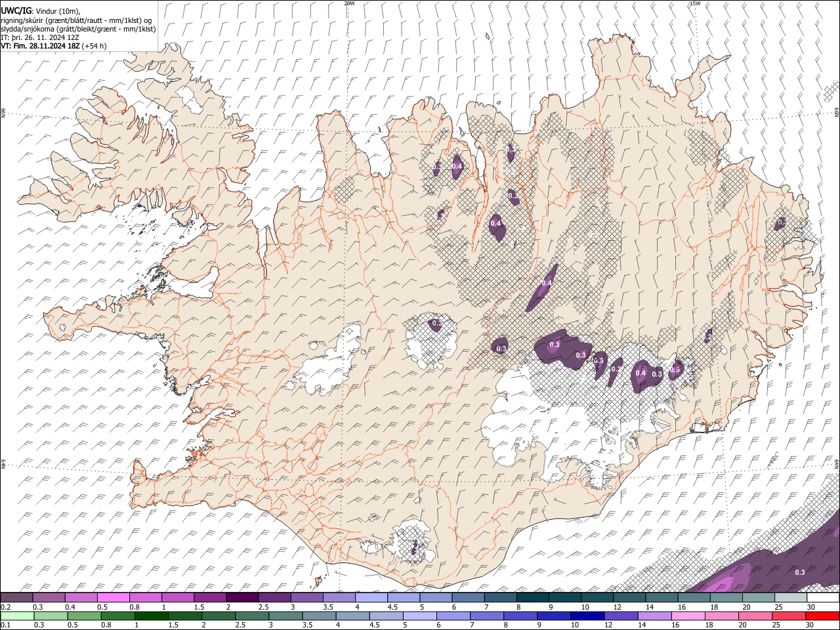Pick the white above-30 snow legend swatch
840x630 pixels.
tap(824, 598)
